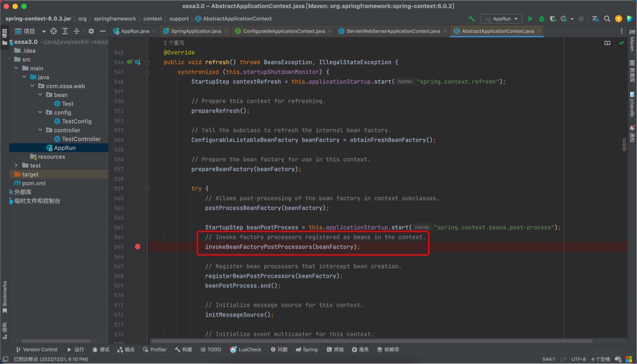Click the '2 个重写' inlay hint
The height and width of the screenshot is (364, 637).
pyautogui.click(x=174, y=43)
